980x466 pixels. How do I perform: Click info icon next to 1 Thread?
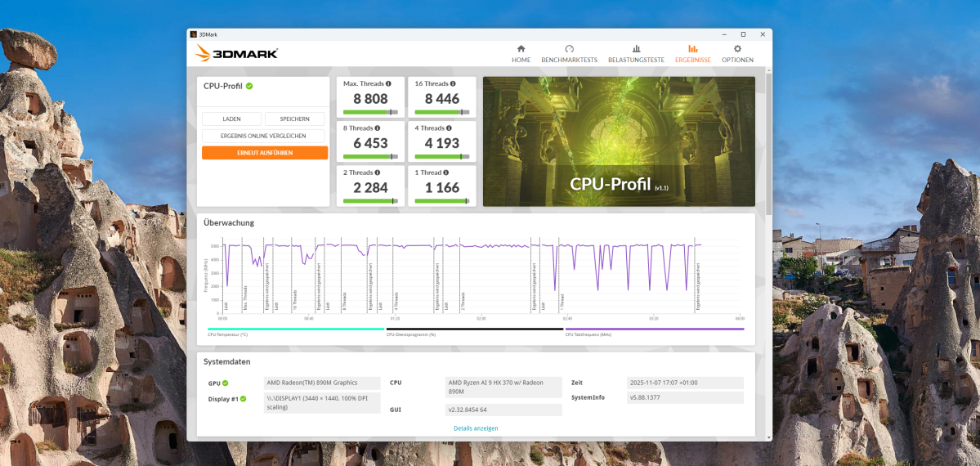pos(445,172)
